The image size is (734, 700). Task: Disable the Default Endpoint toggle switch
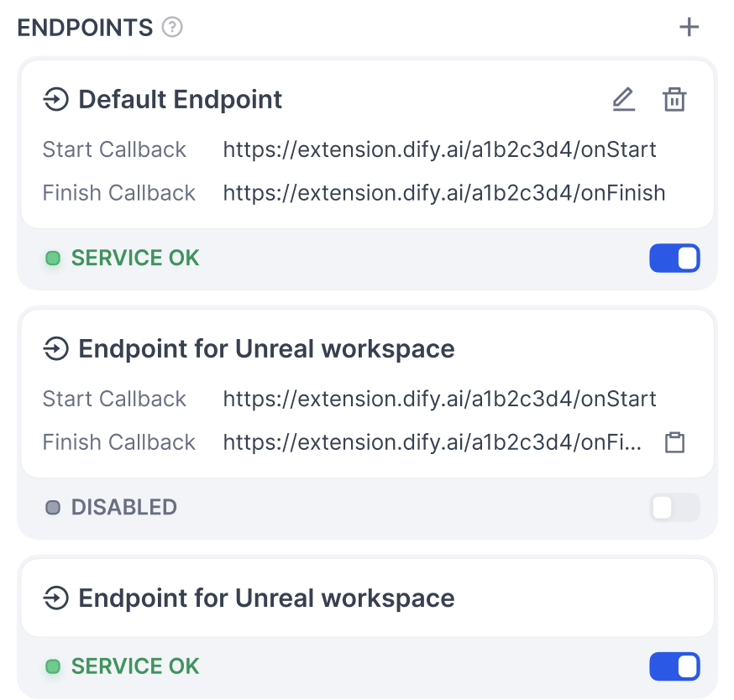674,259
